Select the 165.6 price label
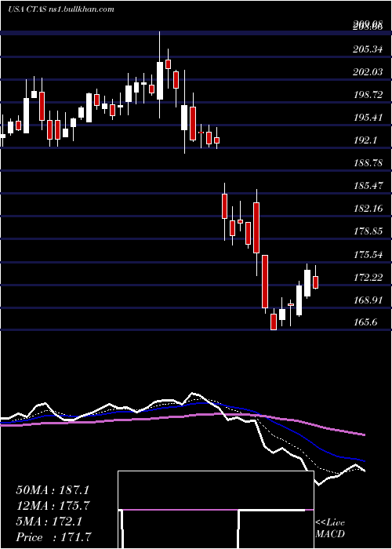The width and height of the screenshot is (392, 549). 366,323
